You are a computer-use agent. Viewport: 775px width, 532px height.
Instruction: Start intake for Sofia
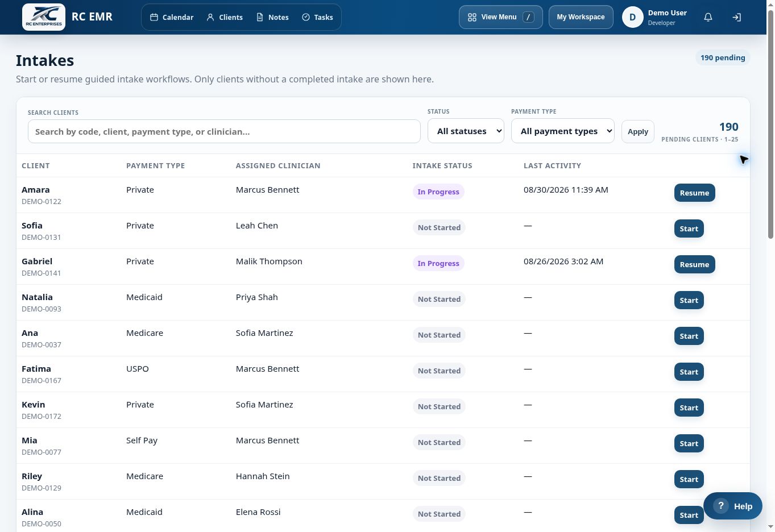tap(689, 228)
